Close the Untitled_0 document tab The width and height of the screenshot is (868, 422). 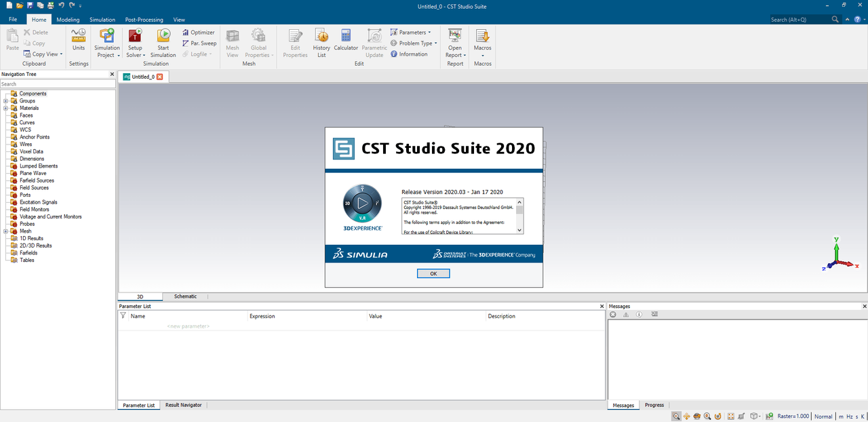coord(160,77)
